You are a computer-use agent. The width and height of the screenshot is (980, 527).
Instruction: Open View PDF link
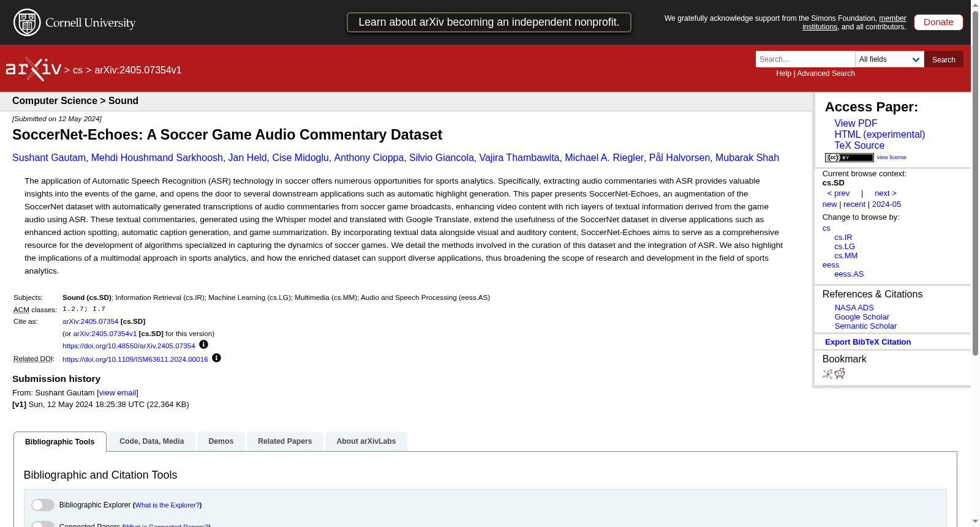(856, 124)
